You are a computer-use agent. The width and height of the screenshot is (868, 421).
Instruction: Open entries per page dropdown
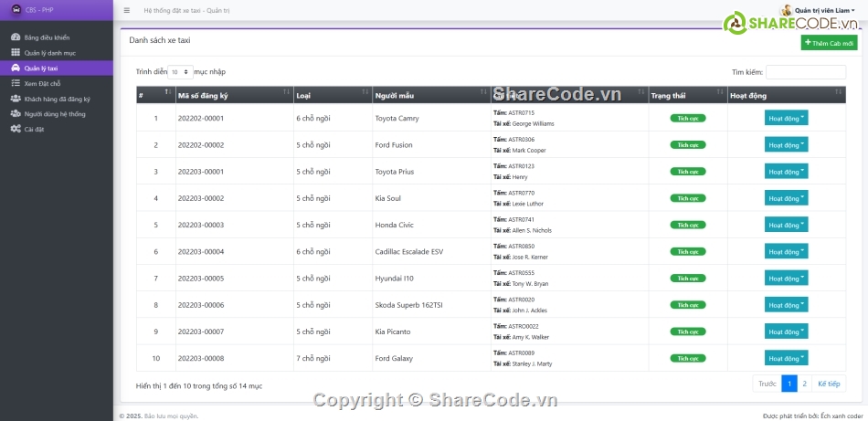181,72
